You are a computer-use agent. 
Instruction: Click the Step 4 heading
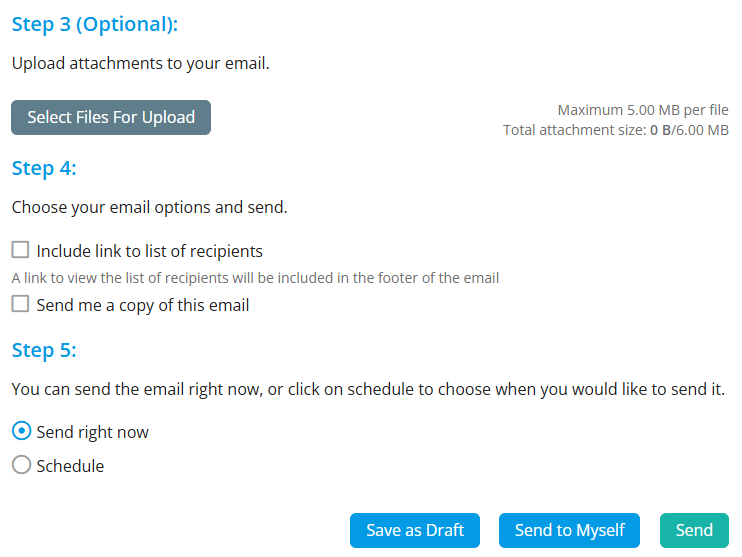point(44,168)
